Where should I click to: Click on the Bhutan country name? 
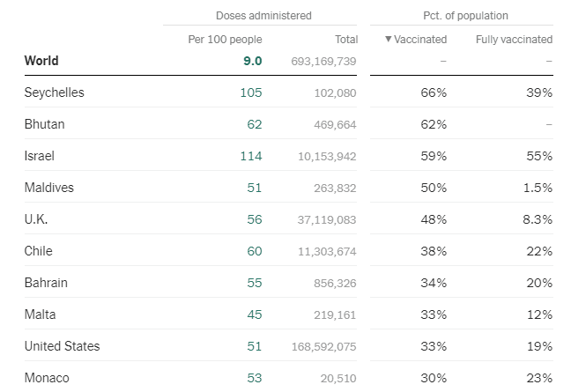44,124
